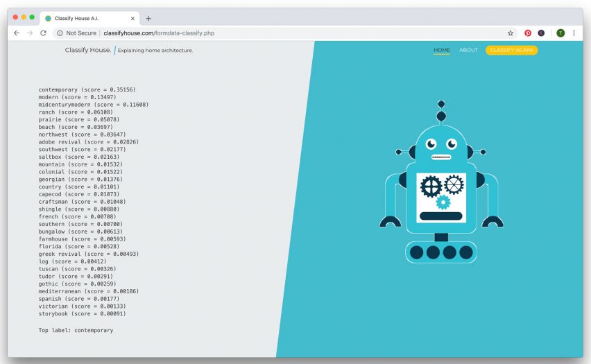This screenshot has height=364, width=591.
Task: Click the 'mediterranean (score = 0.00186)' line
Action: 89,291
